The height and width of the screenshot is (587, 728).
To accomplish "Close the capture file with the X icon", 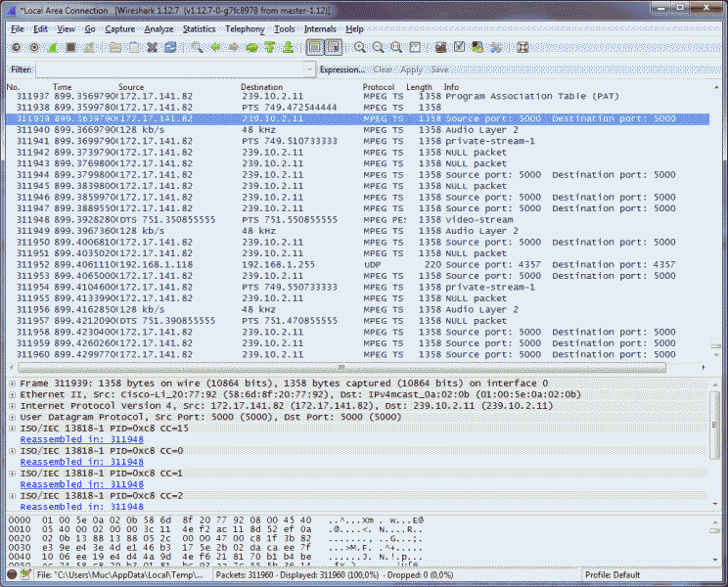I will pyautogui.click(x=152, y=47).
